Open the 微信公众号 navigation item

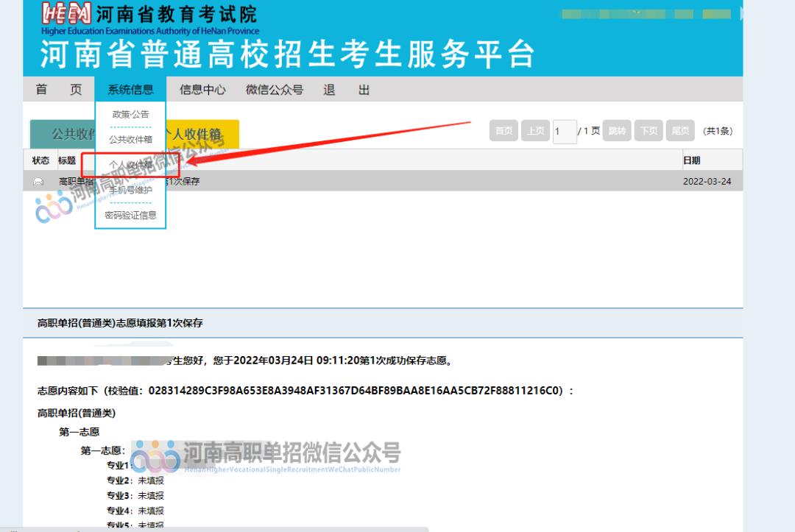274,89
